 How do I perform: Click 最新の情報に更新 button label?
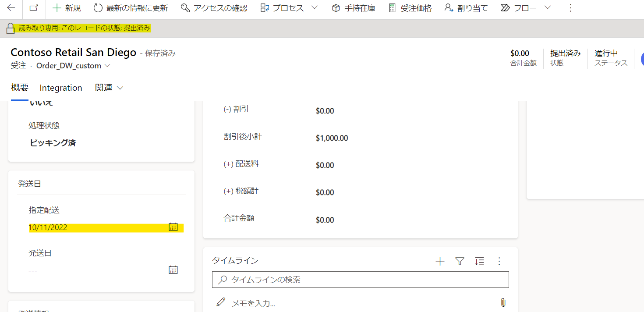[137, 8]
